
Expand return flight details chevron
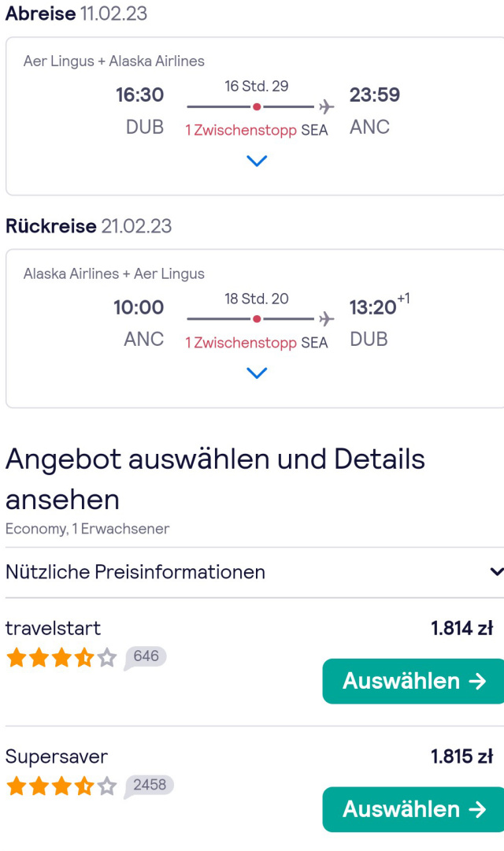tap(257, 373)
